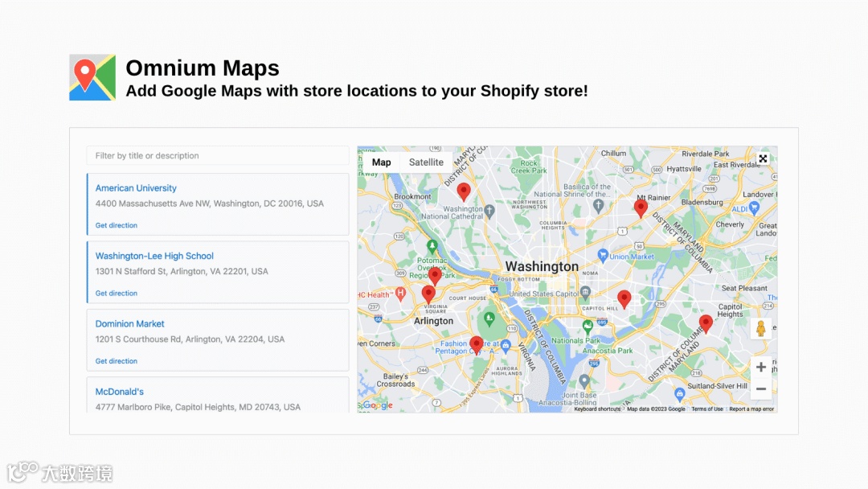Click the 1301 N Stafford St address text
The width and height of the screenshot is (868, 489).
point(182,271)
